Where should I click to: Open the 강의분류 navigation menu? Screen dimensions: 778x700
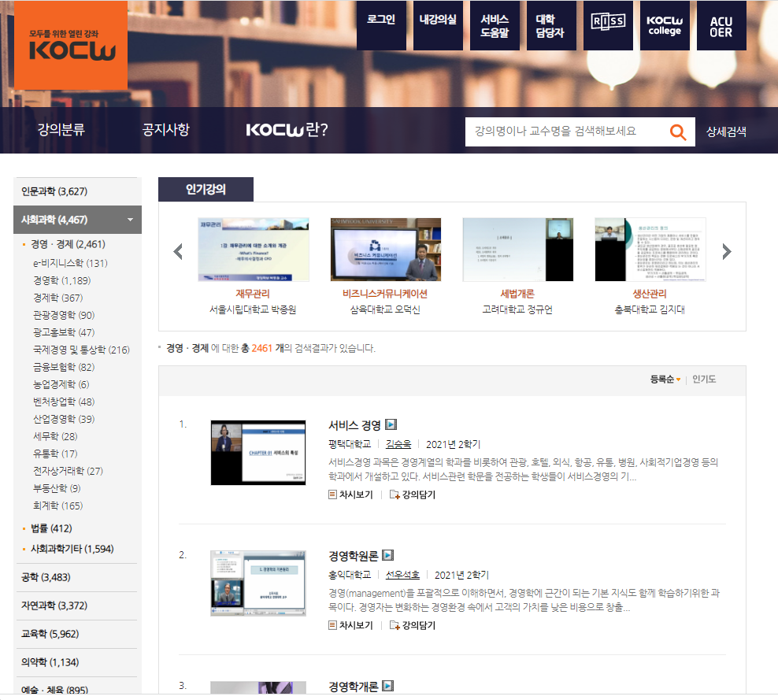[x=61, y=130]
